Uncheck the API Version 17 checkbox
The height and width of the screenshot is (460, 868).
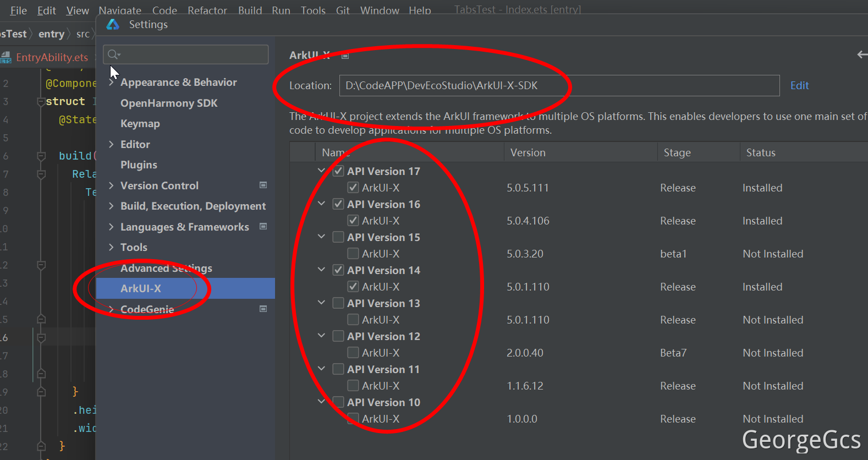pyautogui.click(x=338, y=171)
